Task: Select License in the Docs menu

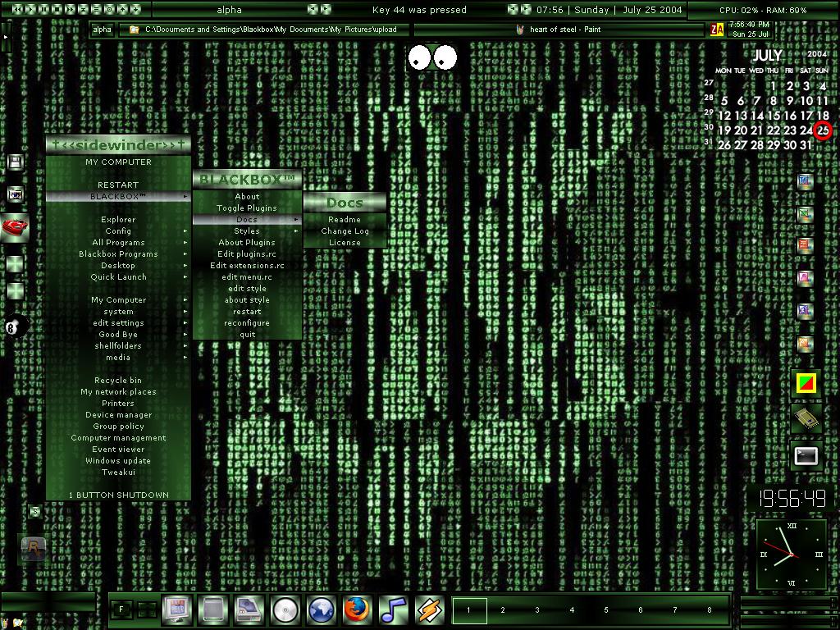Action: (345, 243)
